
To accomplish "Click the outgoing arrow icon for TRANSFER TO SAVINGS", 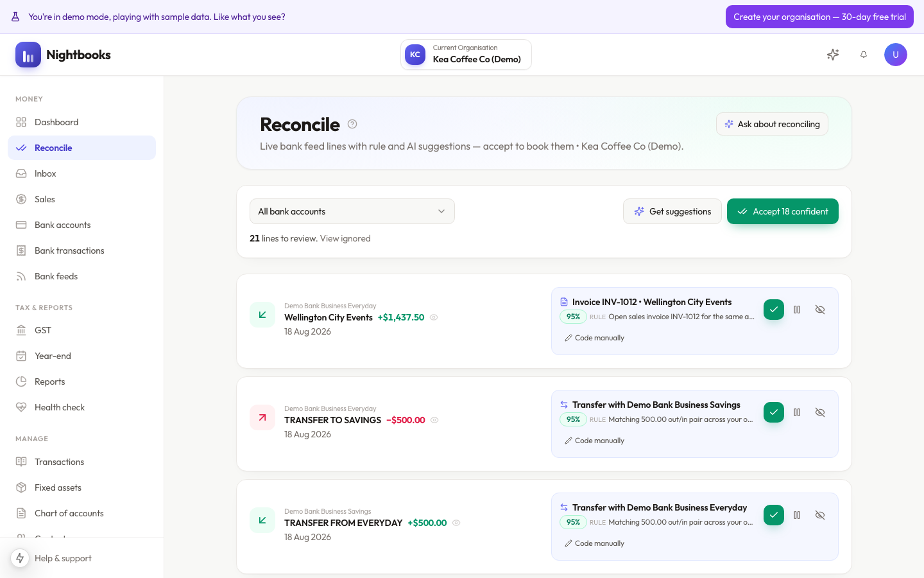I will pos(262,417).
